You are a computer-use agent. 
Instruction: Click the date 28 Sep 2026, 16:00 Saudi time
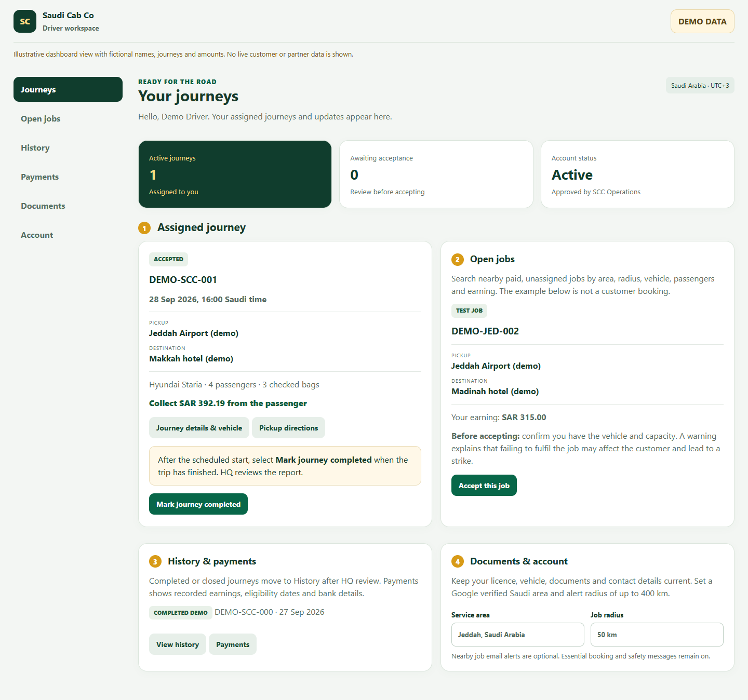tap(208, 299)
